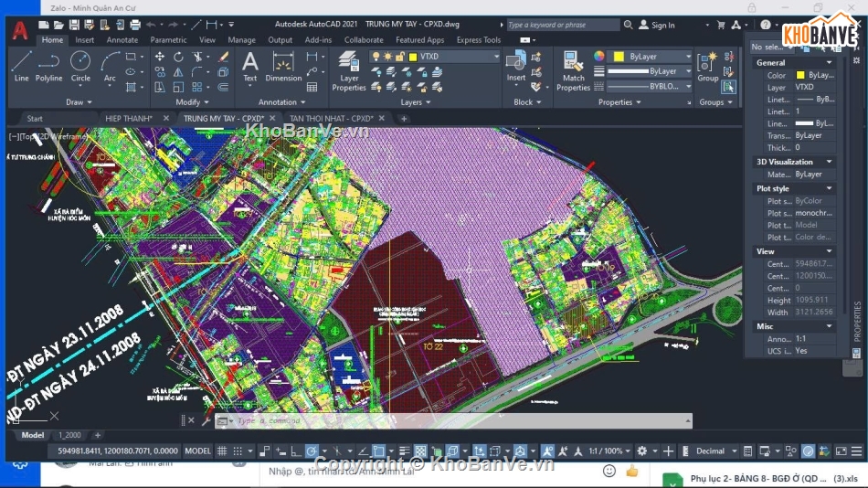The width and height of the screenshot is (868, 488).
Task: Open the Parametric ribbon tab
Action: [x=168, y=40]
